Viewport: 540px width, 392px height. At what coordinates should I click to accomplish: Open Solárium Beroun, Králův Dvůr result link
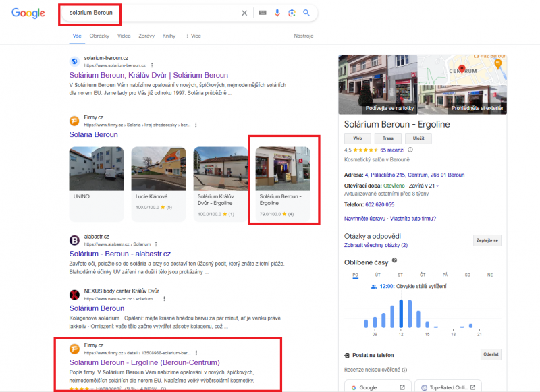click(148, 75)
